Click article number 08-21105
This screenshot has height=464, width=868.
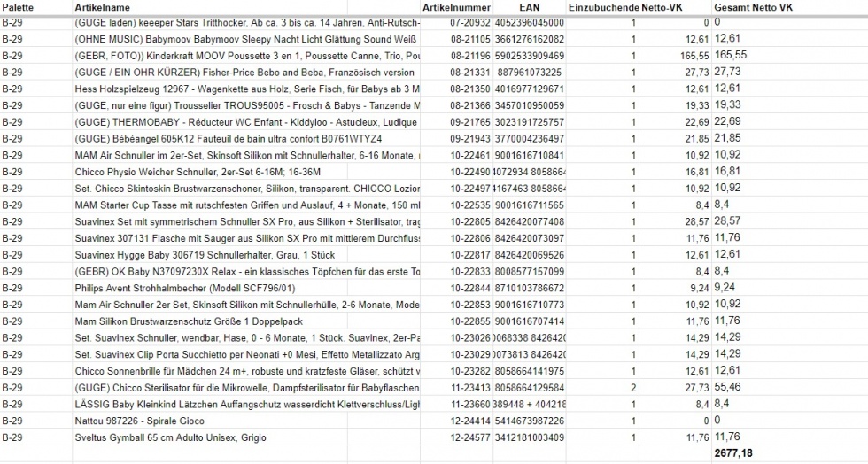click(470, 39)
